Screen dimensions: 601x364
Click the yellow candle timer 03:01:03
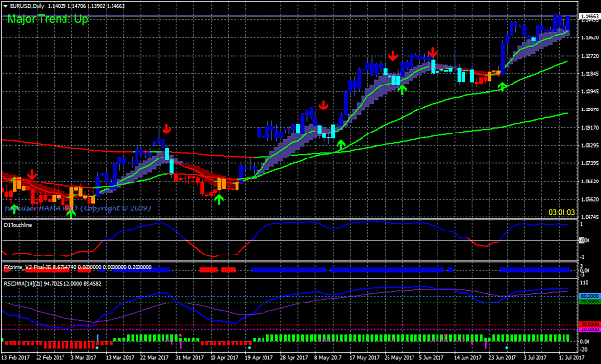point(562,212)
